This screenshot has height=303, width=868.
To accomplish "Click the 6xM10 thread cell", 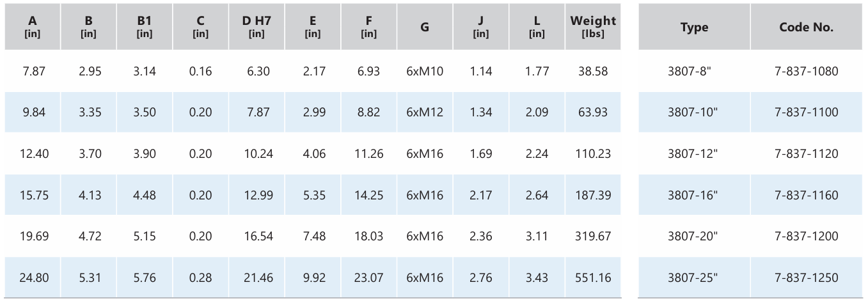I will 425,71.
